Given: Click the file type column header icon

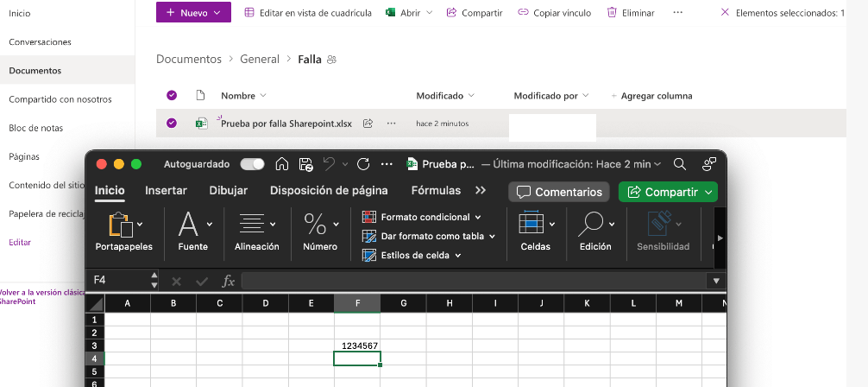Looking at the screenshot, I should (x=200, y=95).
